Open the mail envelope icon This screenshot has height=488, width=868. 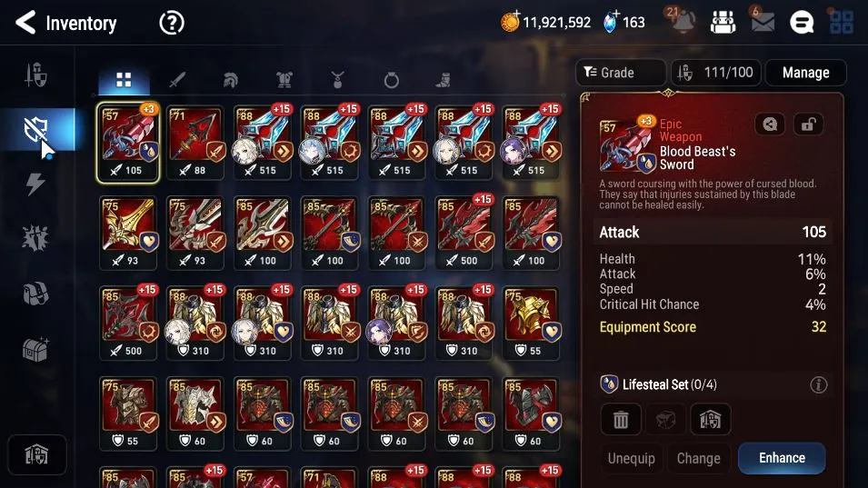click(763, 22)
